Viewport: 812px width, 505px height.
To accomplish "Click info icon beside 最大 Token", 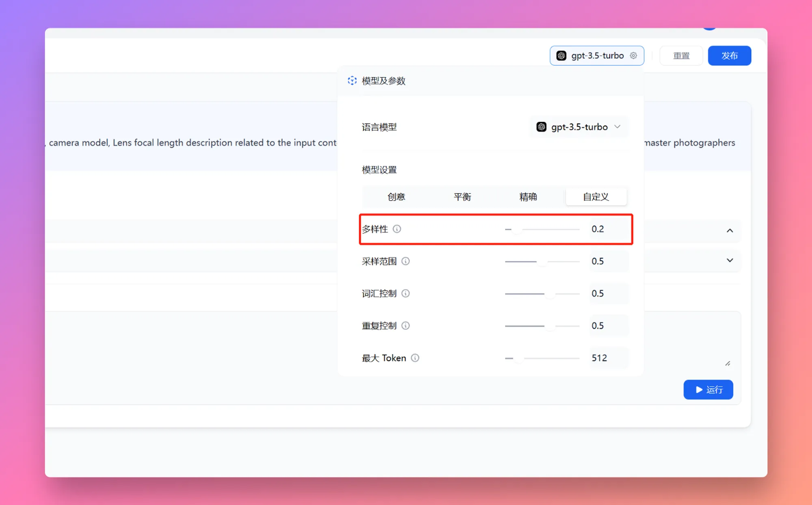I will [415, 358].
